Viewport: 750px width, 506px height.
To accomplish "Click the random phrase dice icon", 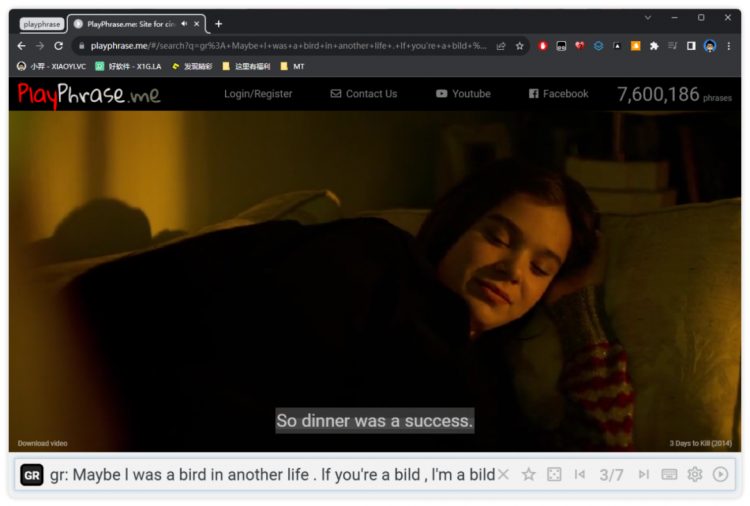I will tap(554, 474).
